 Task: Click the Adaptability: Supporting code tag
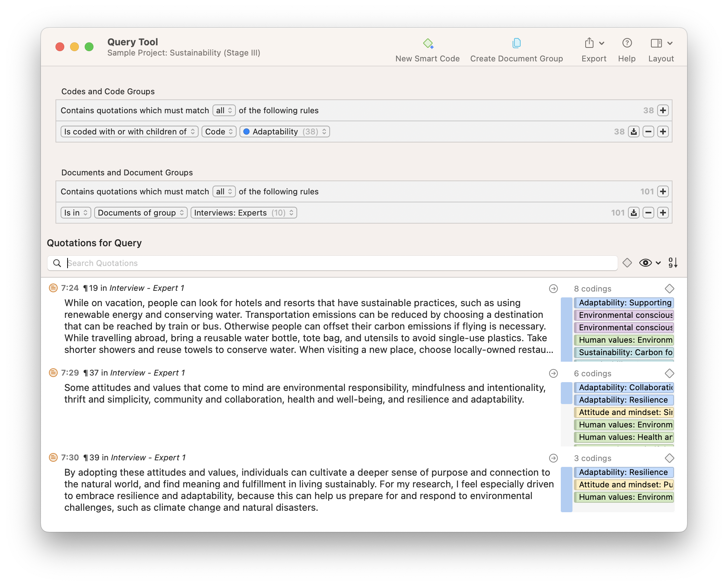tap(624, 303)
